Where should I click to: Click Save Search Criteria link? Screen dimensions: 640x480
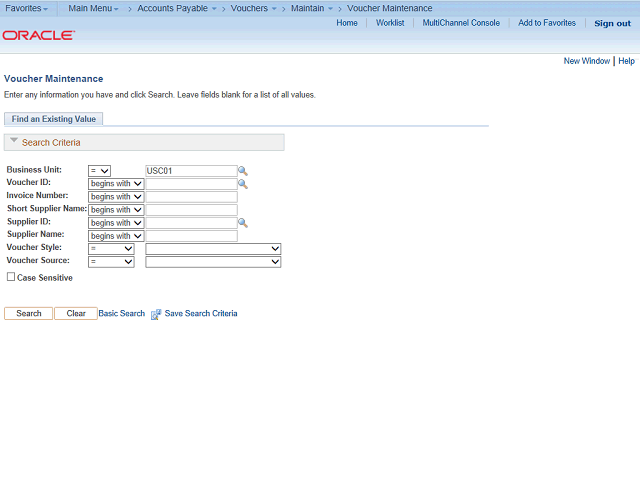[x=201, y=313]
